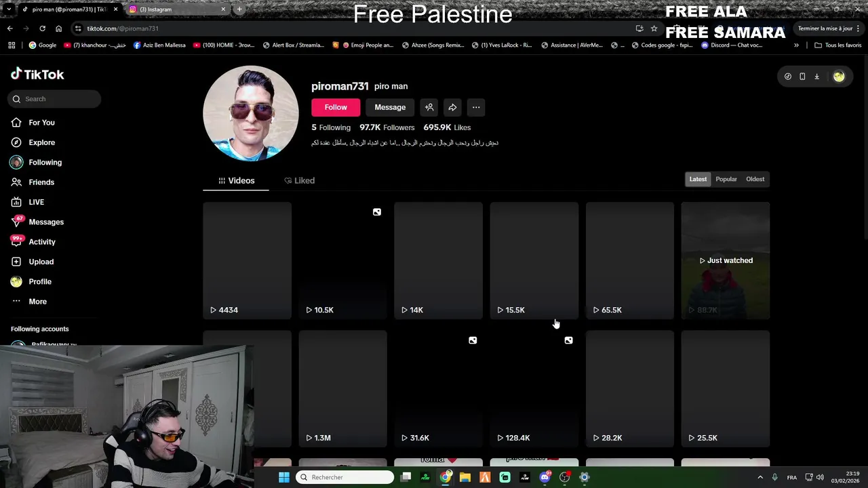The height and width of the screenshot is (488, 868).
Task: Click piroman731's profile picture
Action: coord(251,113)
